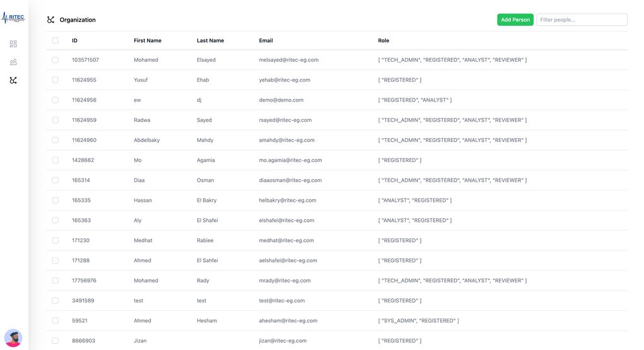Viewport: 644px width, 350px height.
Task: Sort by the ID column header
Action: pyautogui.click(x=74, y=40)
